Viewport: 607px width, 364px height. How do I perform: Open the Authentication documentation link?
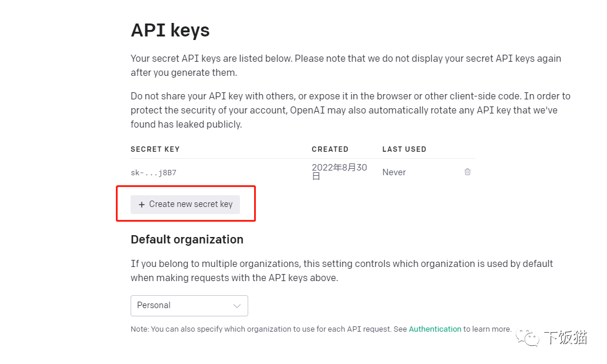[x=435, y=329]
